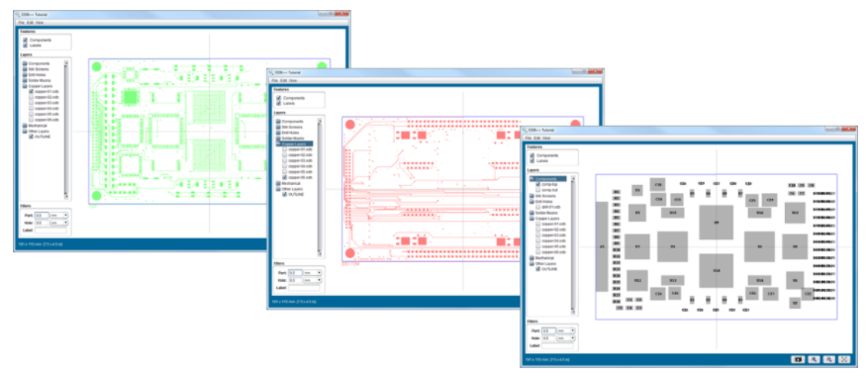The image size is (868, 376).
Task: Click the Drill Holes folder icon in green-layout window
Action: [x=25, y=75]
